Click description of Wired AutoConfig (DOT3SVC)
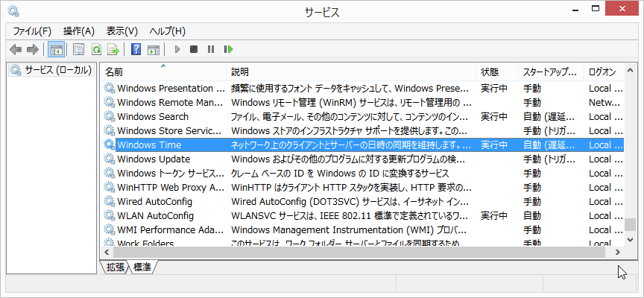This screenshot has width=644, height=298. (348, 202)
